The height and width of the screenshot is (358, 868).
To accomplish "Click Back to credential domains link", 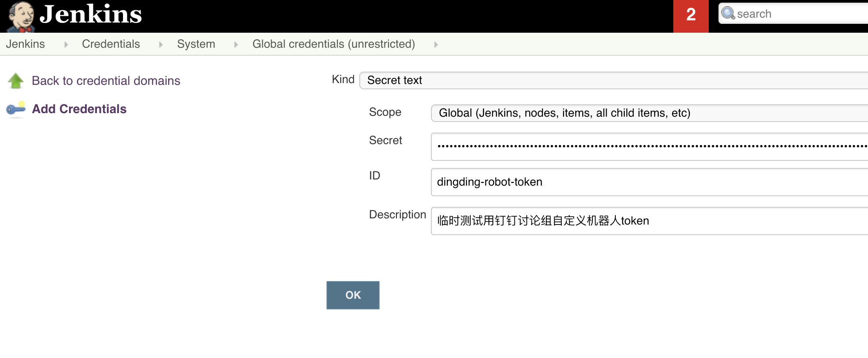I will pyautogui.click(x=106, y=81).
